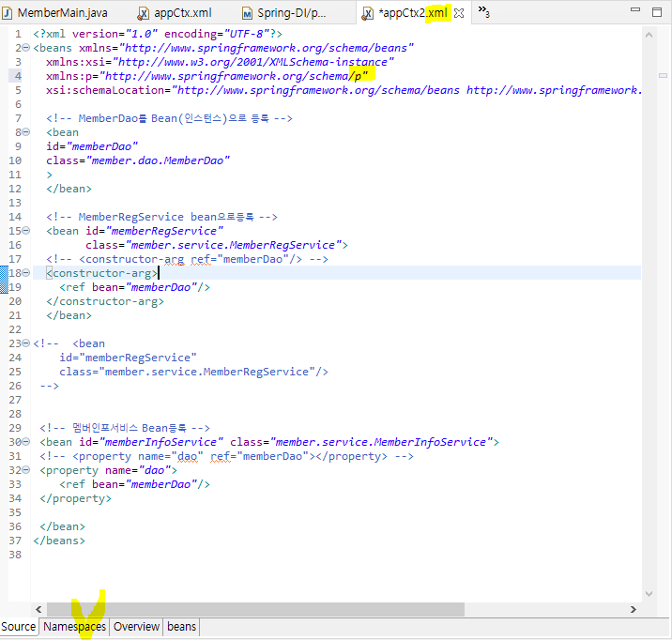
Task: Click the appCtx2.xml XML file icon
Action: (367, 14)
